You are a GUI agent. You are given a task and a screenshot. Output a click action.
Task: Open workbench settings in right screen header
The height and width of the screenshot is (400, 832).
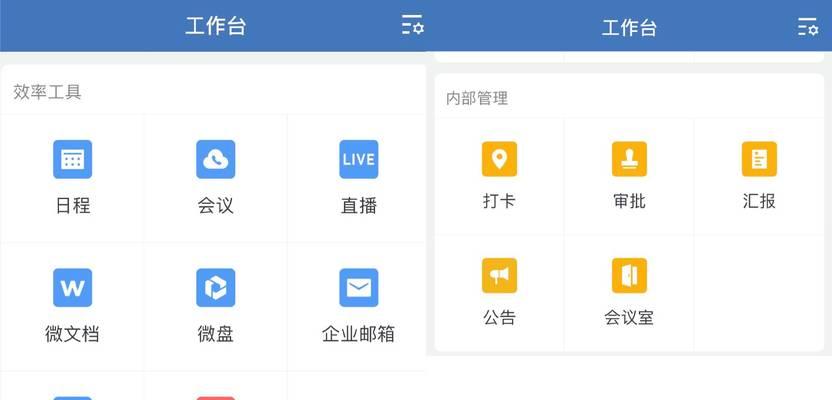[x=808, y=27]
